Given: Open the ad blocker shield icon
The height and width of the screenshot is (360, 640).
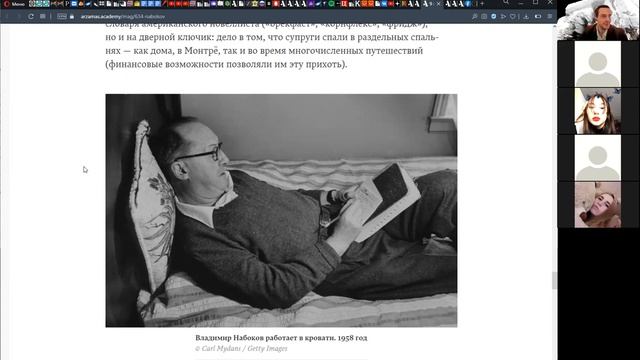Looking at the screenshot, I should pos(493,16).
